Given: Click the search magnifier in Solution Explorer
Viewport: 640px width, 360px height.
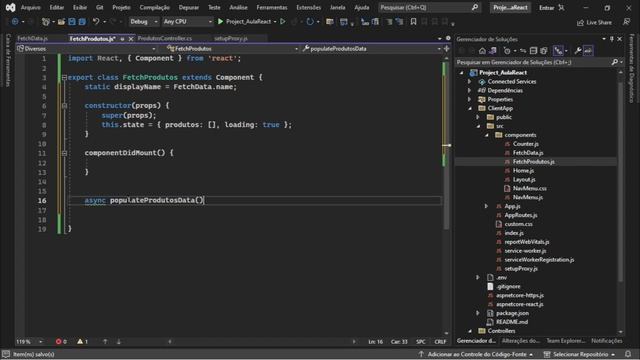Looking at the screenshot, I should [x=614, y=62].
